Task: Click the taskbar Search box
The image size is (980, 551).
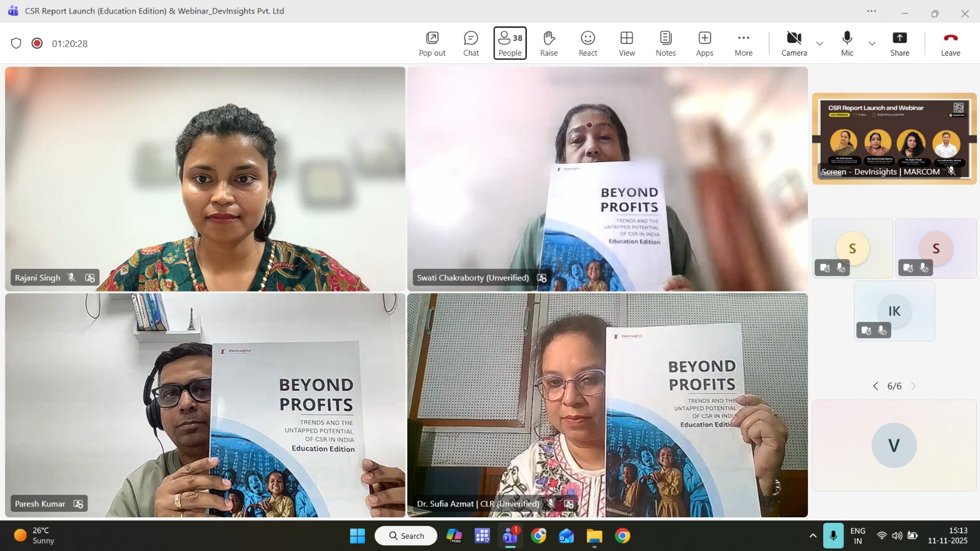Action: point(406,536)
